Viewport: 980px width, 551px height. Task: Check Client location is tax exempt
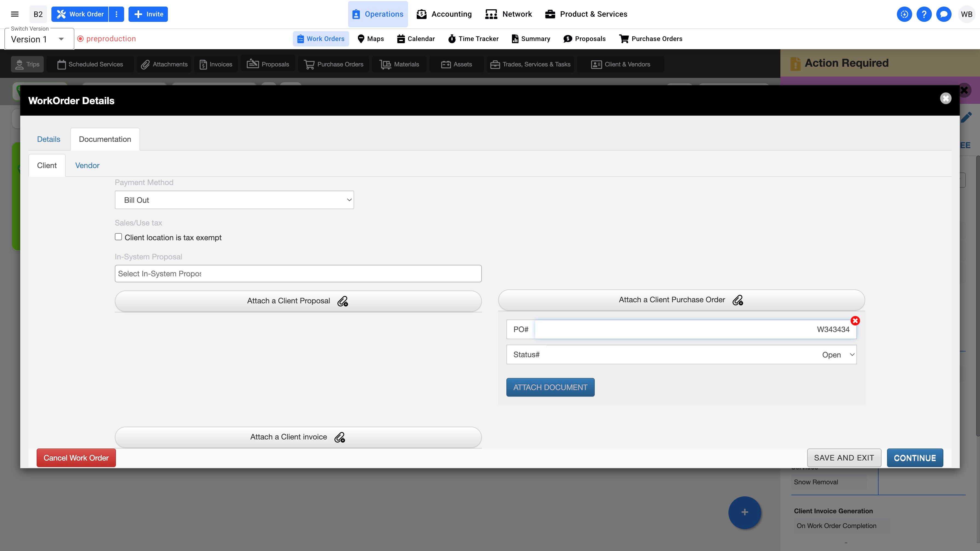pos(118,237)
